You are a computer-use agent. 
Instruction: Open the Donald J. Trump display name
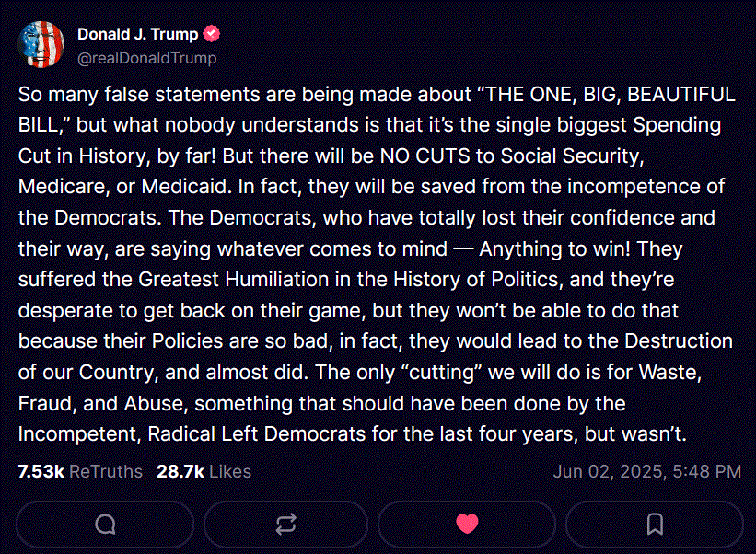click(x=137, y=35)
